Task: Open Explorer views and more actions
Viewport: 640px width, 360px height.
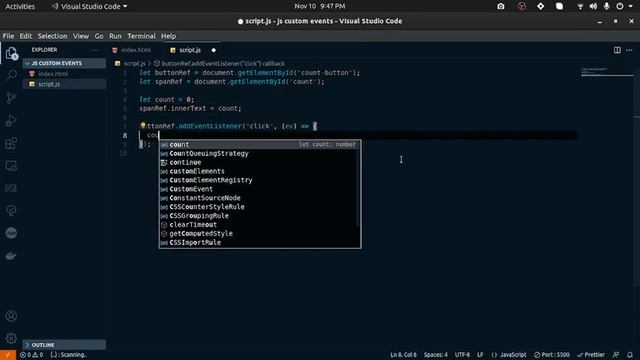Action: coord(95,50)
